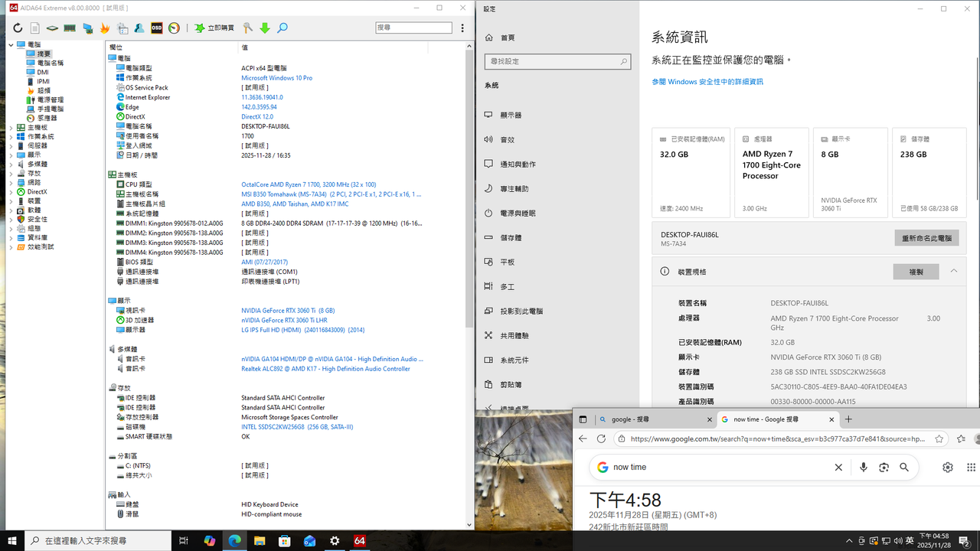Image resolution: width=980 pixels, height=551 pixels.
Task: Launch the flame stability test toolbar icon
Action: [x=105, y=28]
